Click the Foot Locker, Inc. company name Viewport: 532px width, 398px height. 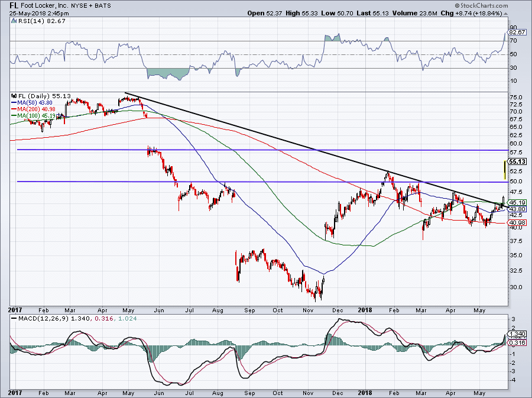(x=44, y=5)
